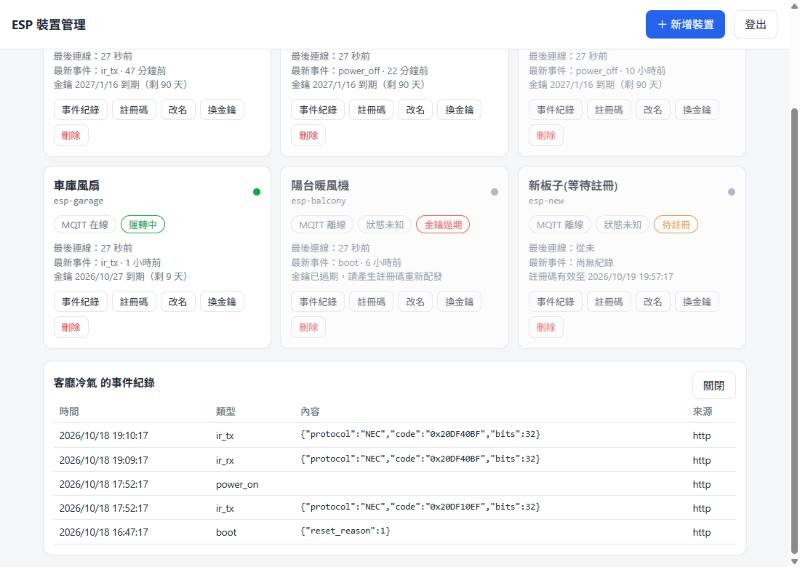Click 換金鑰 on the 車庫風扇 card

(x=222, y=302)
